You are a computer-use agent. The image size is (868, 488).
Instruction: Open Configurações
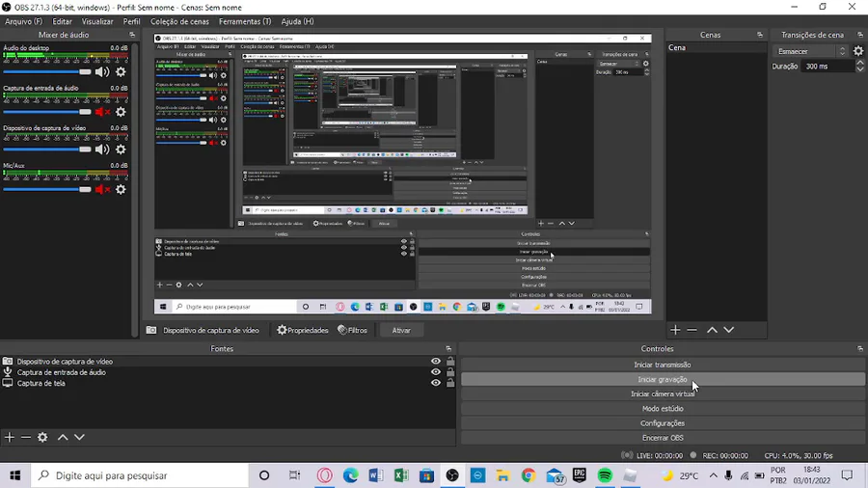(663, 423)
